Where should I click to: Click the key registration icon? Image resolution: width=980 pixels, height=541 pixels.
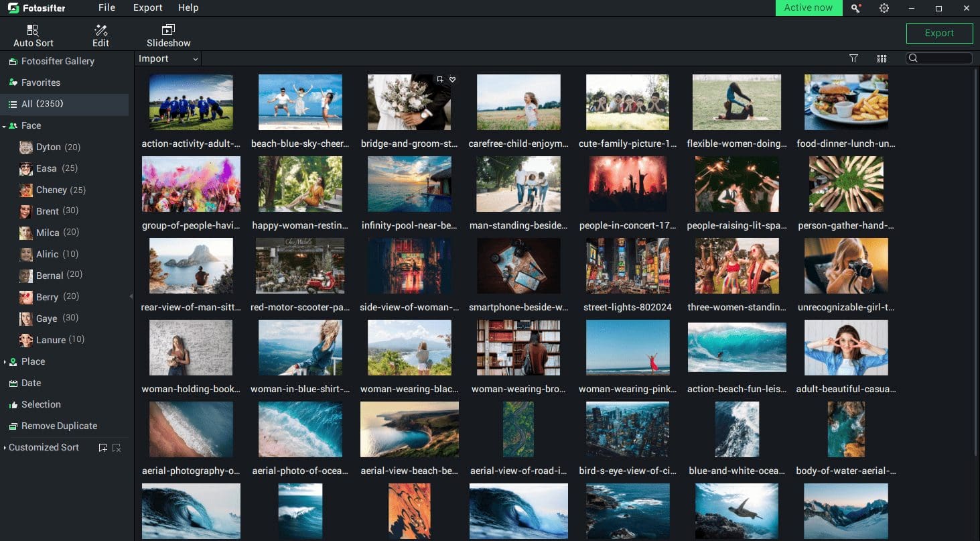(x=856, y=8)
